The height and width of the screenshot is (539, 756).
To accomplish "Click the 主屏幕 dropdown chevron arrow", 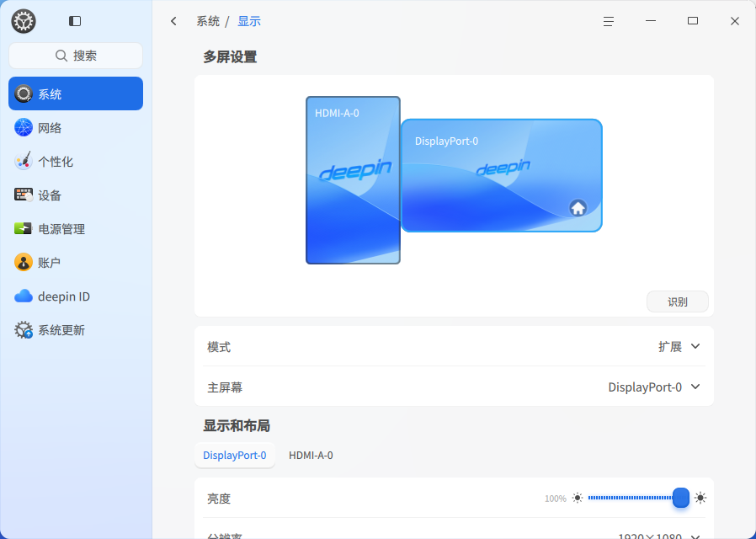I will [x=695, y=387].
